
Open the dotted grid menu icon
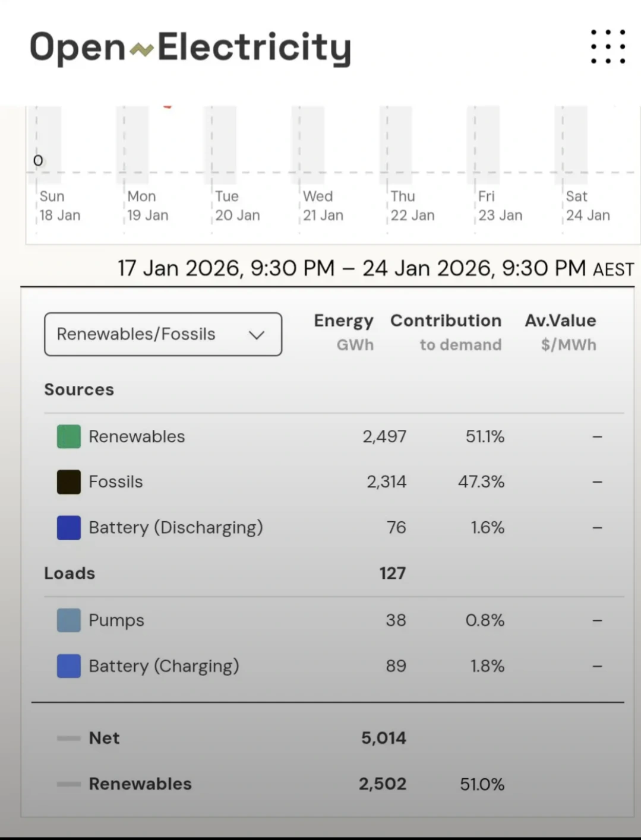608,46
